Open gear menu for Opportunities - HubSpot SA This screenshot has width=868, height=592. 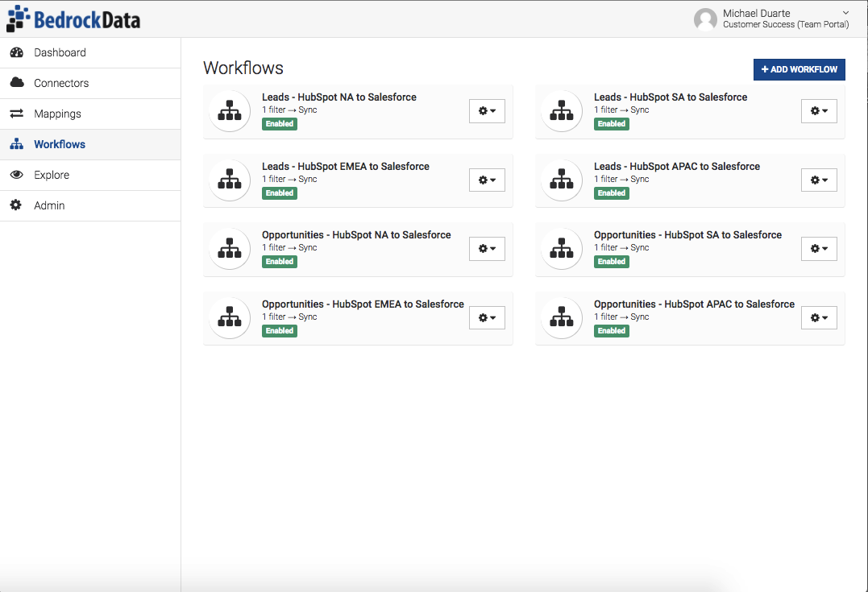click(x=819, y=248)
